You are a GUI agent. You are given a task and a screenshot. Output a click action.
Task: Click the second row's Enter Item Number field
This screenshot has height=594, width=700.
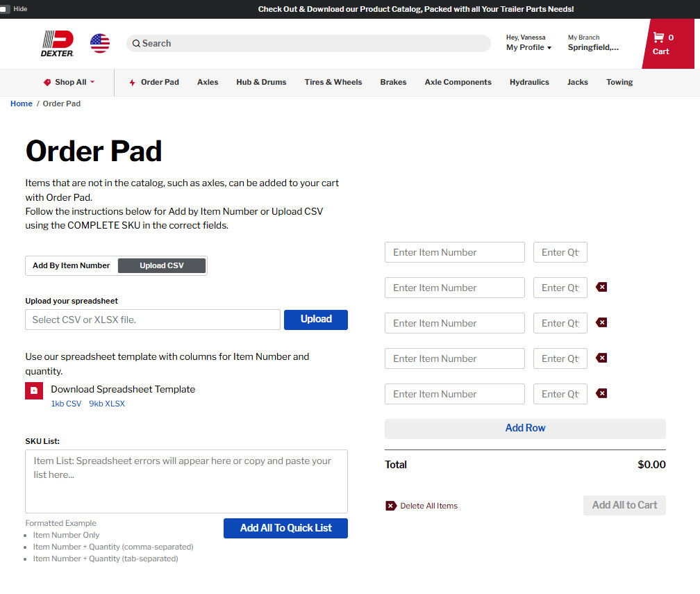[x=454, y=288]
